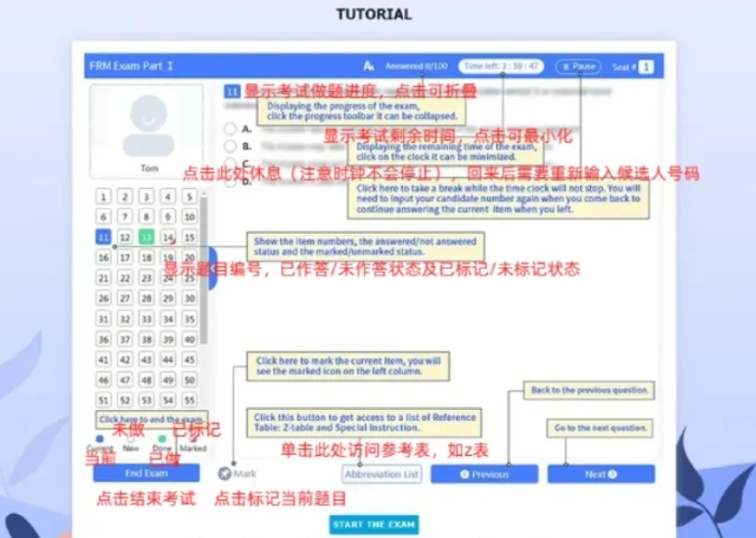Choose question 35 tile
The image size is (756, 538).
(x=190, y=319)
